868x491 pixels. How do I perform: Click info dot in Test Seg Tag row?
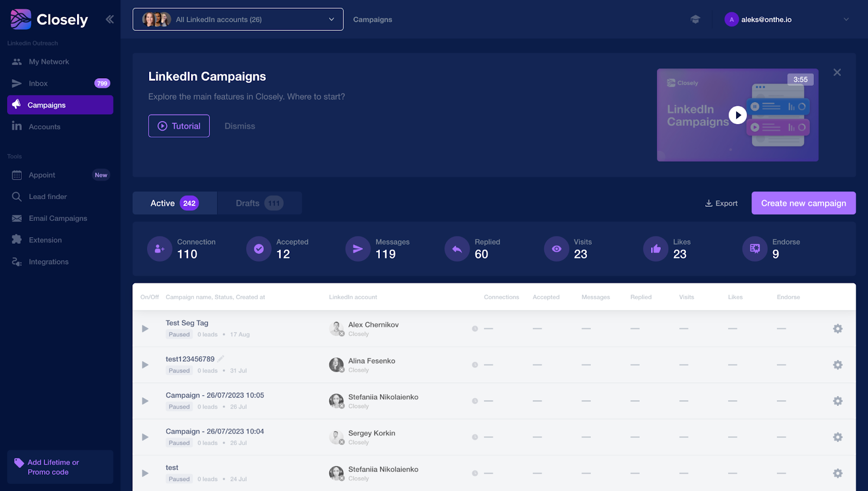click(475, 329)
